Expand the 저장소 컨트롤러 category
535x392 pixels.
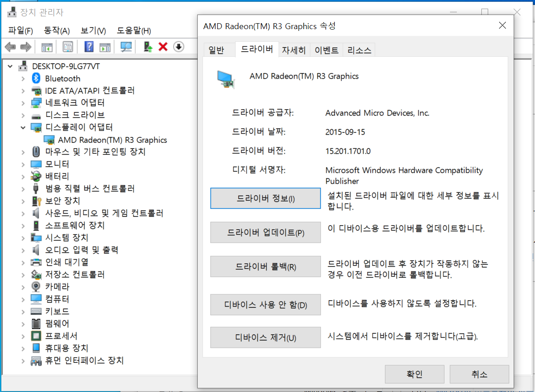click(23, 275)
